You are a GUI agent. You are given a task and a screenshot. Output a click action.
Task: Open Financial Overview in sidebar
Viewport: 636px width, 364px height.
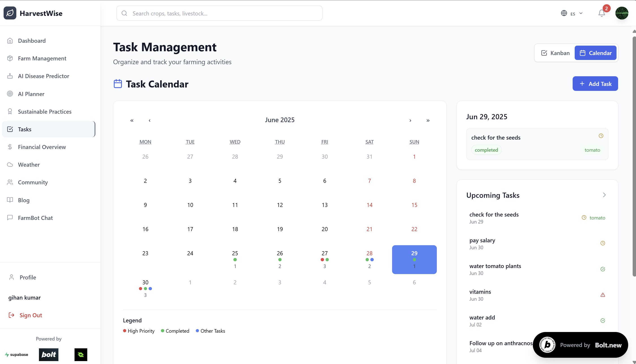tap(42, 147)
